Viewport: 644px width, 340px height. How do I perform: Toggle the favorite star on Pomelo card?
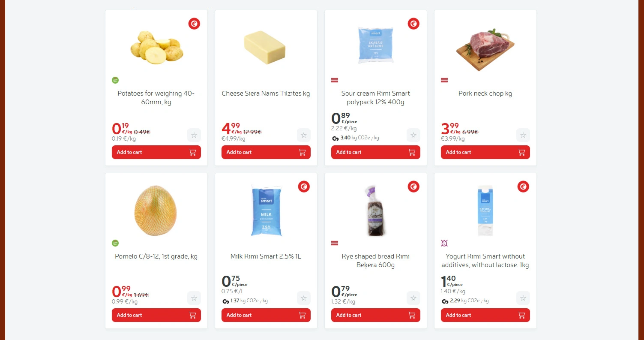tap(194, 298)
